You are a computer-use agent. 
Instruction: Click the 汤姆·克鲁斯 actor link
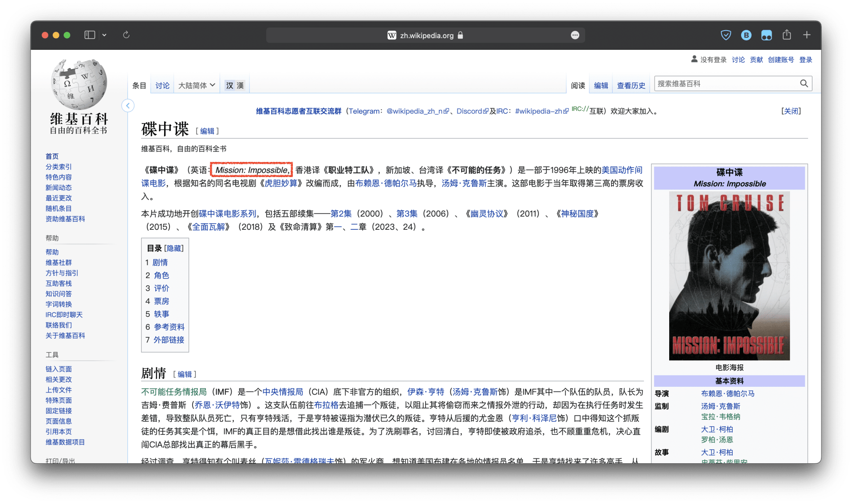pyautogui.click(x=464, y=183)
